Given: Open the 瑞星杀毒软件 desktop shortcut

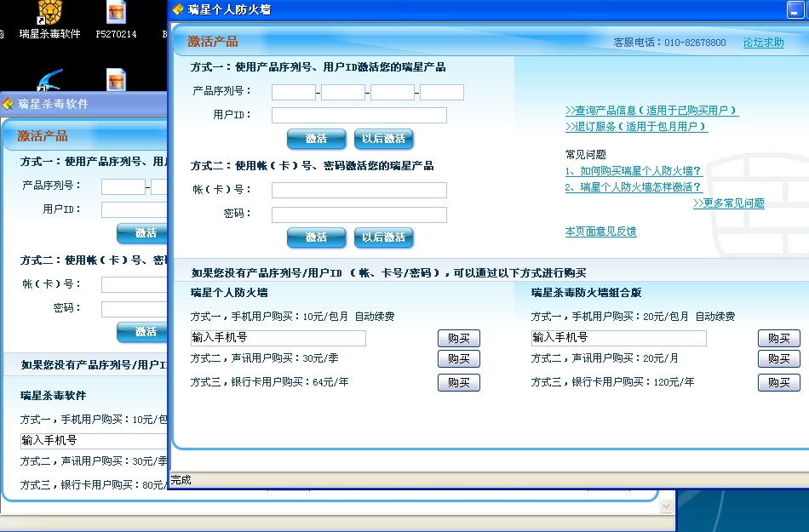Looking at the screenshot, I should click(49, 20).
